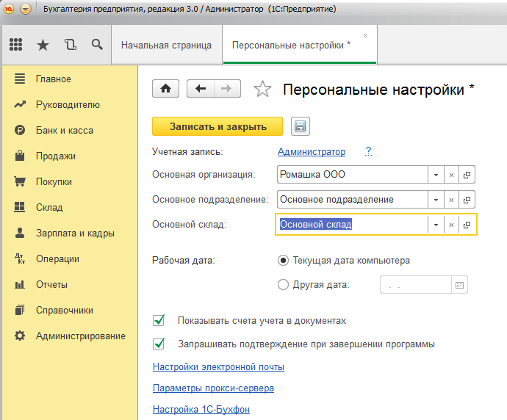Open Favorites star in top toolbar
This screenshot has width=507, height=420.
pos(43,45)
